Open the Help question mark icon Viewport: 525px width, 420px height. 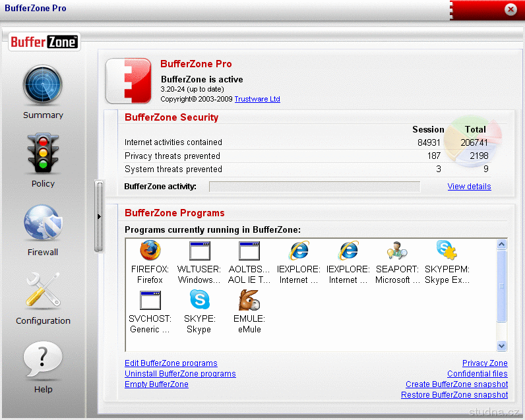[x=43, y=360]
